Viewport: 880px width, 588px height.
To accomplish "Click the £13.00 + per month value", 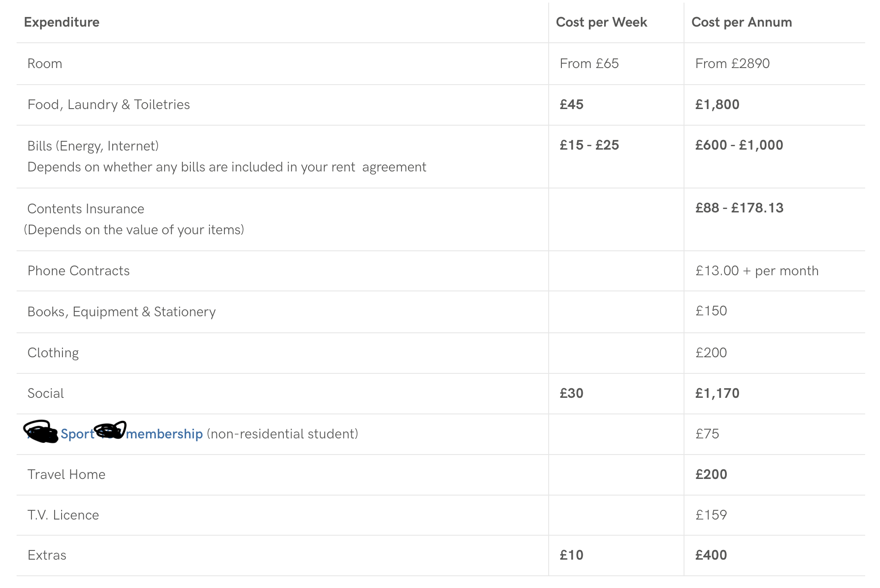I will tap(756, 271).
